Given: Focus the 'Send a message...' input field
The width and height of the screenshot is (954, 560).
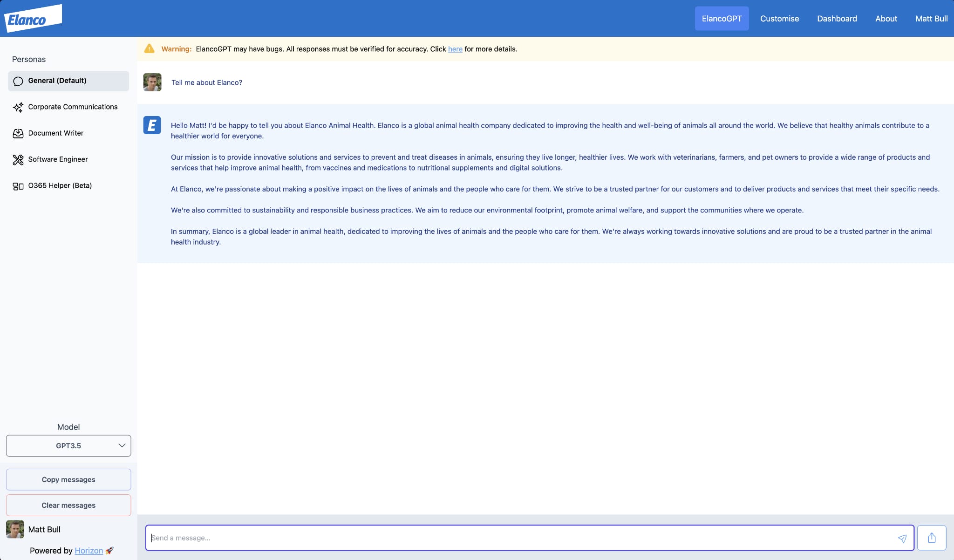Looking at the screenshot, I should 530,538.
